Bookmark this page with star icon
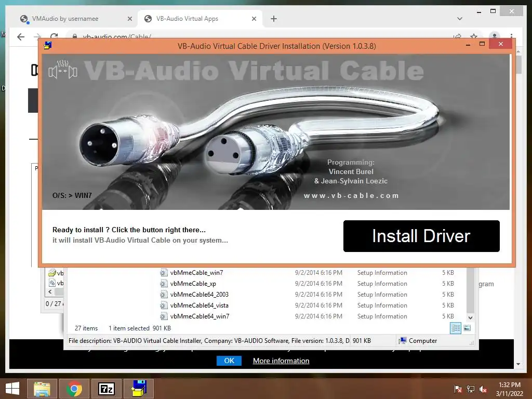 click(x=474, y=36)
